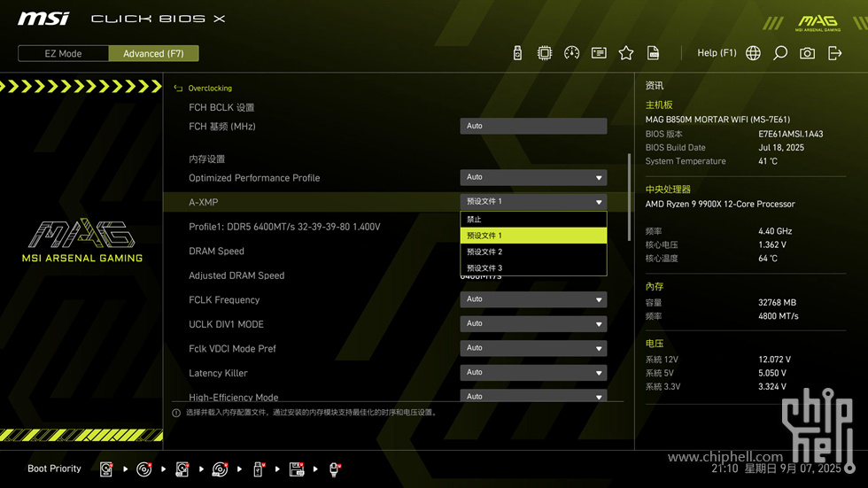This screenshot has width=868, height=488.
Task: Select USB optical disc boot priority icon
Action: tap(220, 469)
